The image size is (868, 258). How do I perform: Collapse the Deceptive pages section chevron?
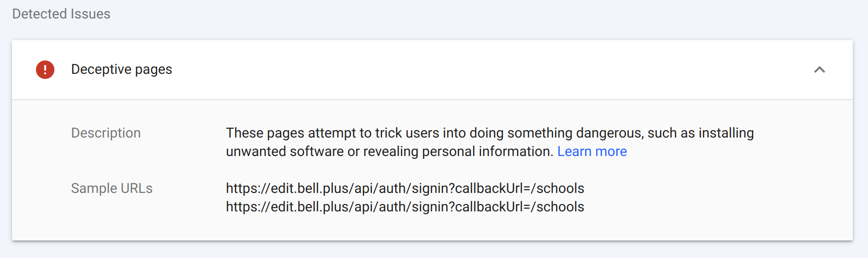pyautogui.click(x=819, y=70)
